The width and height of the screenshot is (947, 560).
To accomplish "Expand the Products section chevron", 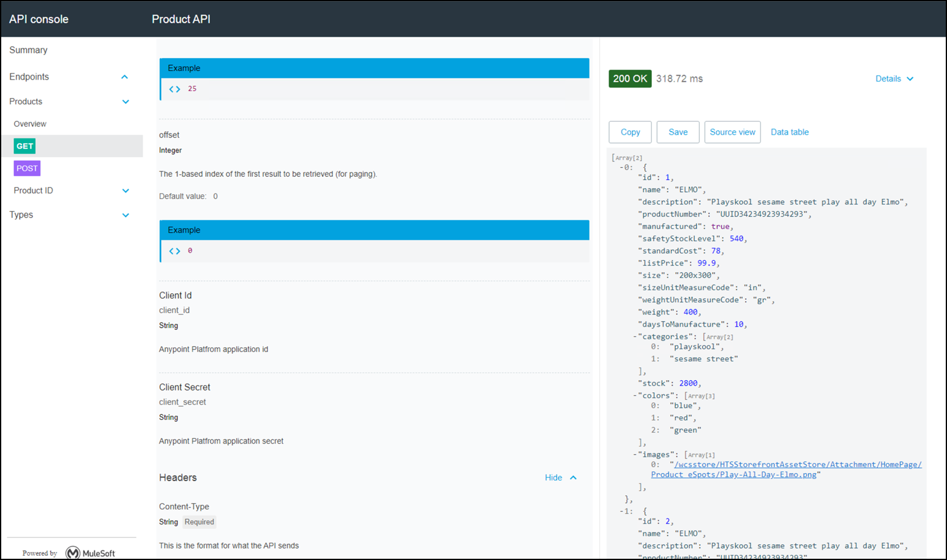I will [125, 102].
